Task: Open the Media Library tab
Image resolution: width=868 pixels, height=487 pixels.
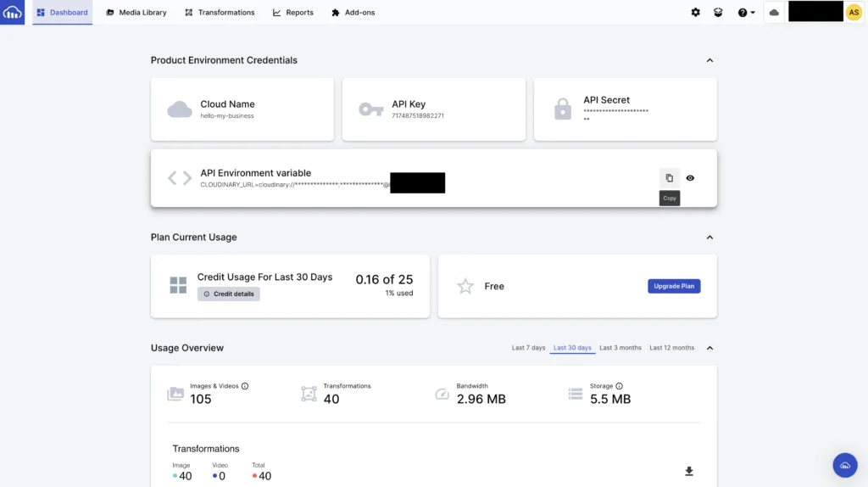Action: 136,12
